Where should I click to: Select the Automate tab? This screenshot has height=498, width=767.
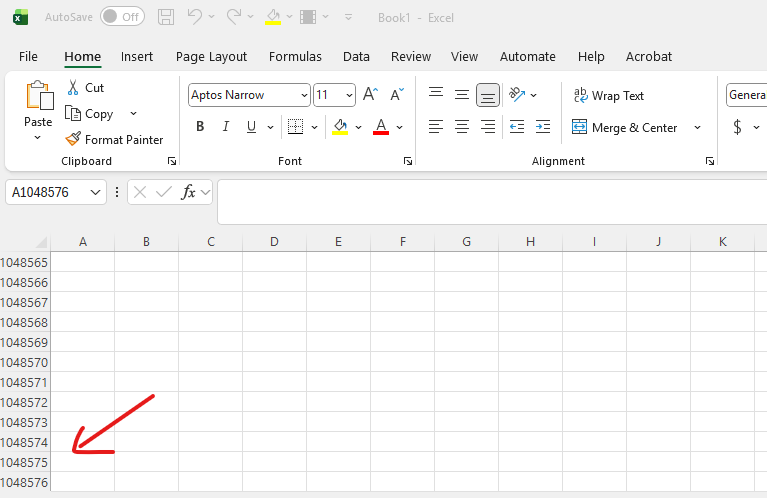[527, 57]
